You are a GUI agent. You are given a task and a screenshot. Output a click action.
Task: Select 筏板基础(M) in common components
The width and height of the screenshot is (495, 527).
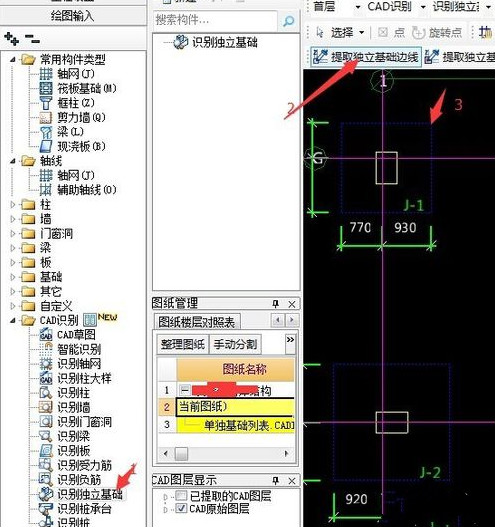coord(78,88)
